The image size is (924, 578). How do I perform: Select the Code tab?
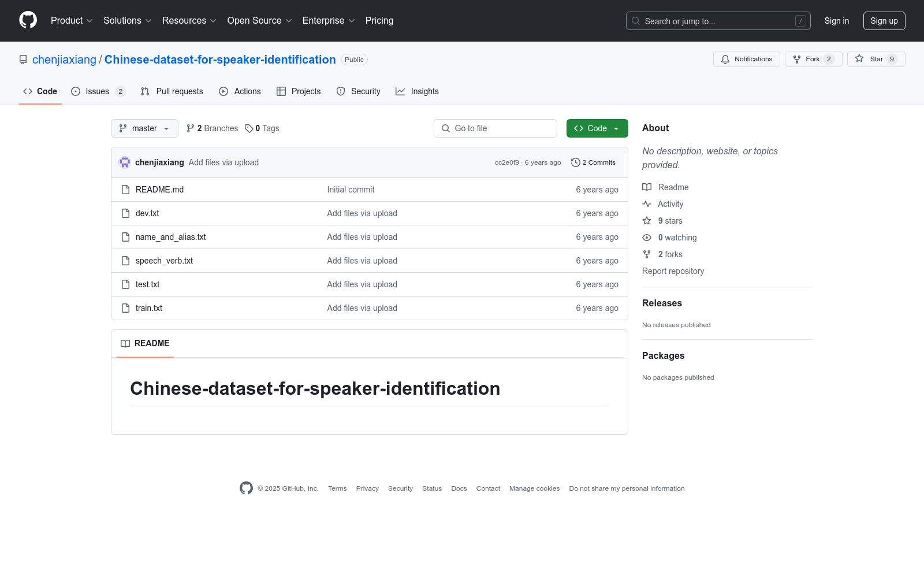(x=40, y=91)
